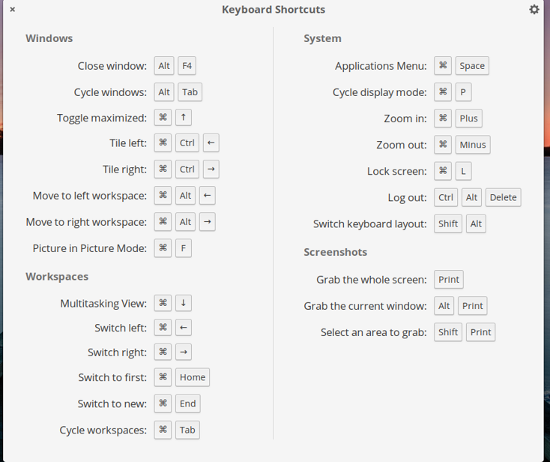The height and width of the screenshot is (462, 550).
Task: Click the Super key icon for Lock screen
Action: coord(443,171)
